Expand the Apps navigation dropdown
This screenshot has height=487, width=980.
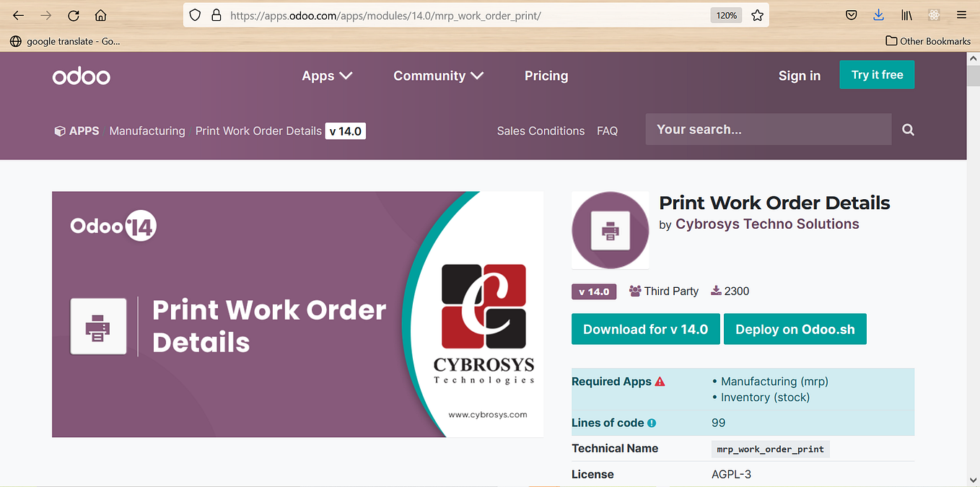click(x=326, y=75)
